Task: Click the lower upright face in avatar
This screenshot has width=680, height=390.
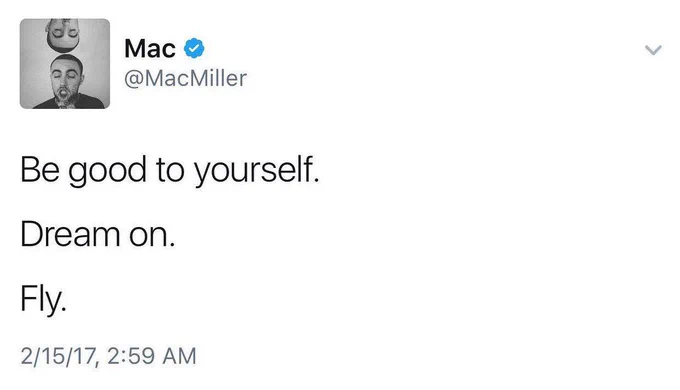Action: (x=66, y=78)
